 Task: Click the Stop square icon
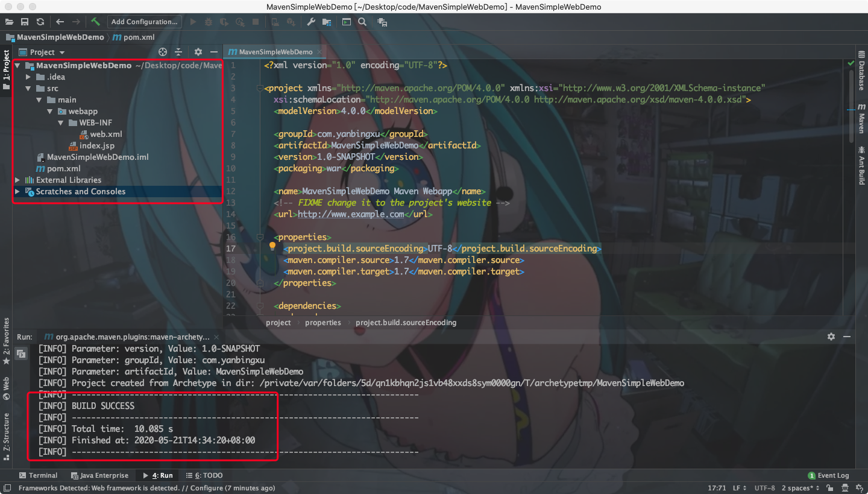[x=256, y=22]
